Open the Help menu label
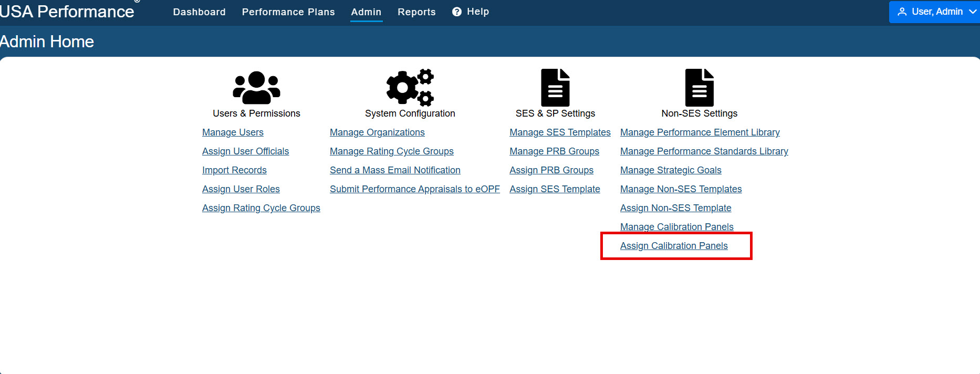 478,12
